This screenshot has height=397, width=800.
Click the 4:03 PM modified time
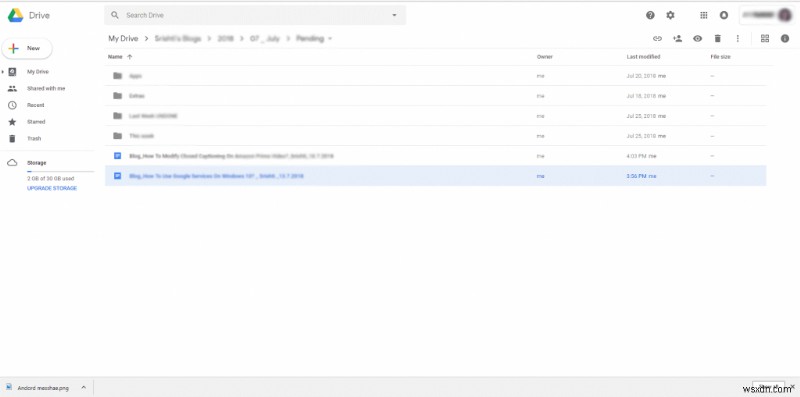pyautogui.click(x=637, y=156)
